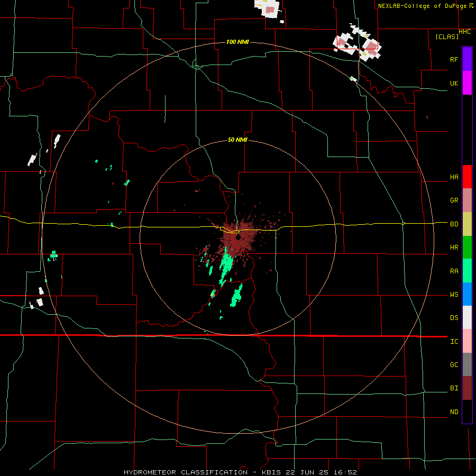Click the IC pink legend swatch
The height and width of the screenshot is (476, 476).
(467, 341)
